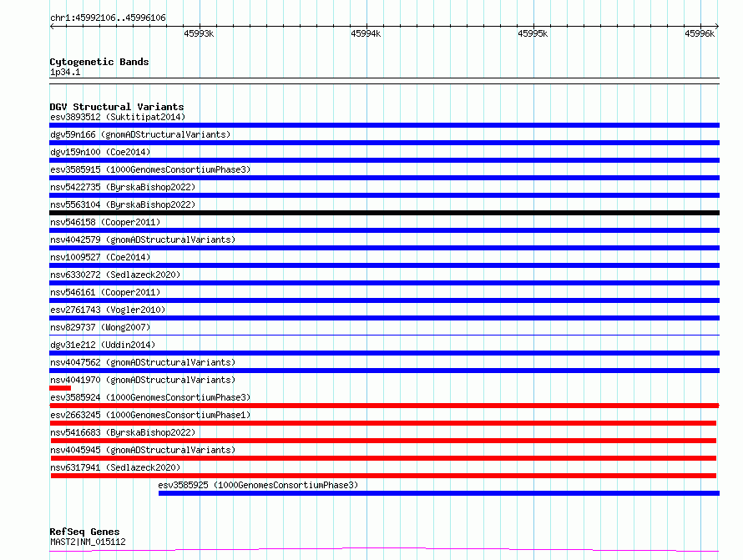This screenshot has height=560, width=743.
Task: Click the blue bar below nsv546158
Action: coord(384,230)
